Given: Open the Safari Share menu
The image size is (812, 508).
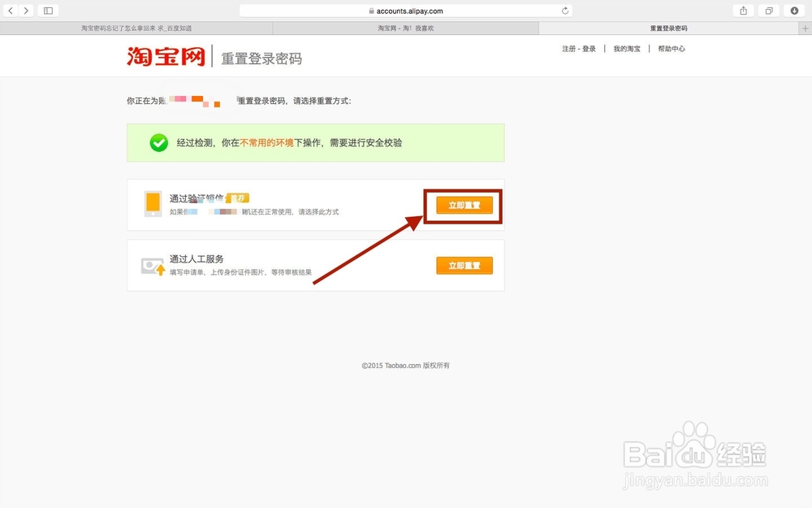Looking at the screenshot, I should pos(744,11).
